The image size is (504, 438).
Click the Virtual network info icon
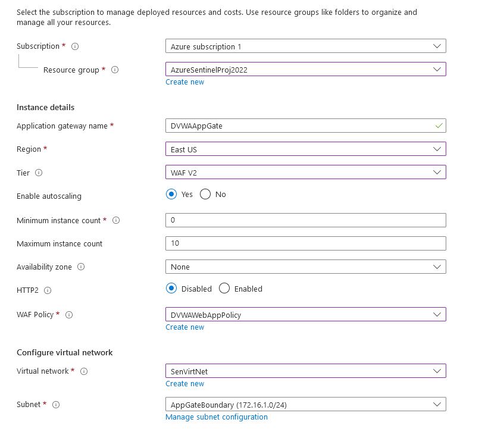coord(84,371)
